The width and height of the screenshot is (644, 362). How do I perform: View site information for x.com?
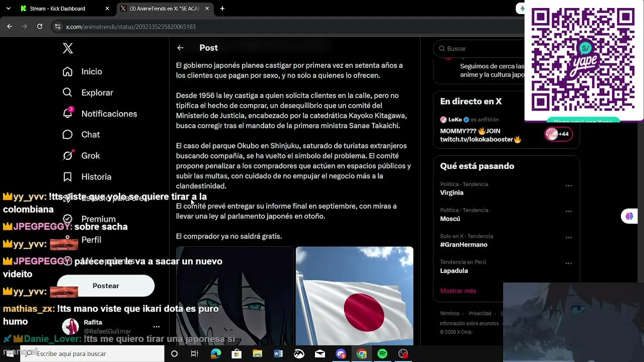coord(58,27)
